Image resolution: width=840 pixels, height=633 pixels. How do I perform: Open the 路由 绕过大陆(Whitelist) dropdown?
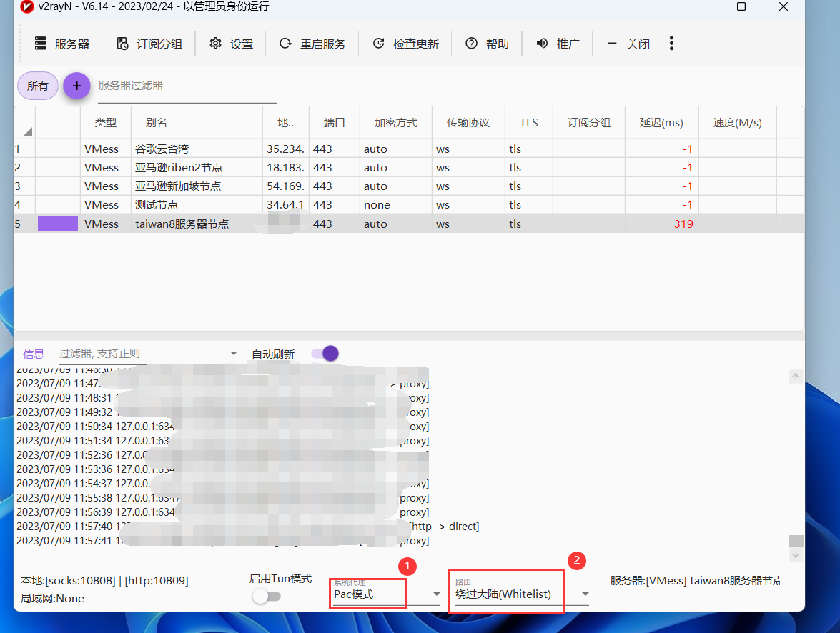pyautogui.click(x=521, y=594)
